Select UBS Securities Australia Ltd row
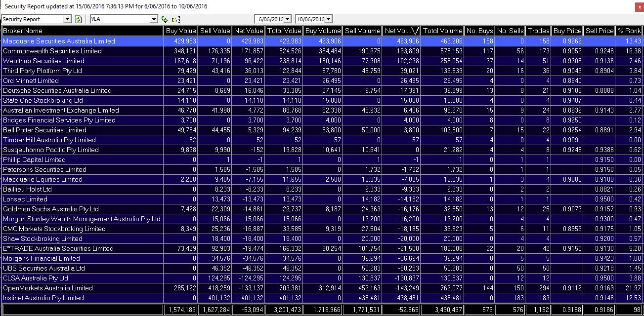 tap(322, 268)
